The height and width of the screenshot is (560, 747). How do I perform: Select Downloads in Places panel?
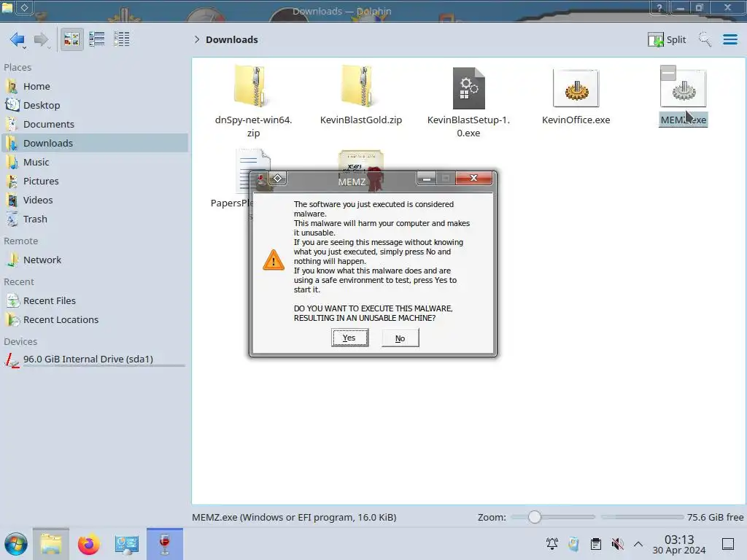click(x=94, y=144)
